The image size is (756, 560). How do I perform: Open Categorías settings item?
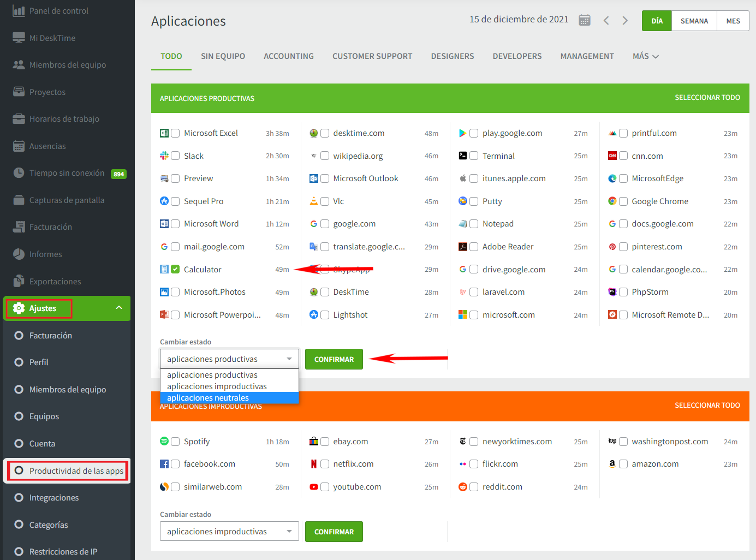(x=49, y=525)
